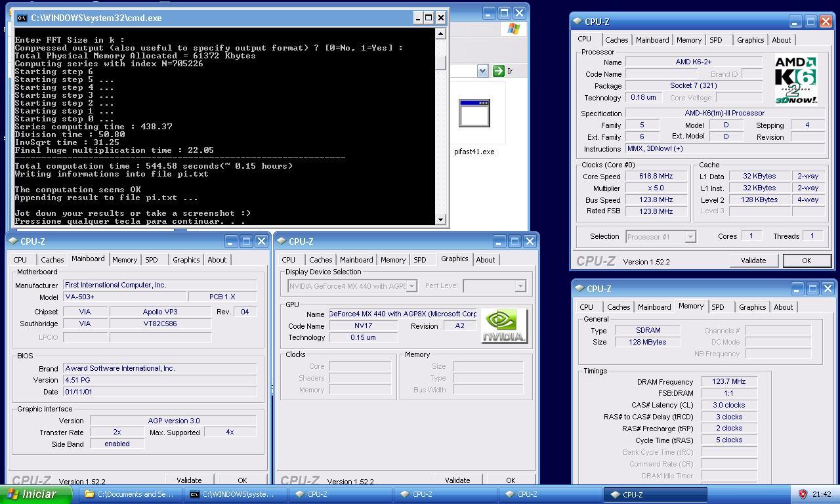Click cmd.exe scrollbar down arrow

click(441, 219)
